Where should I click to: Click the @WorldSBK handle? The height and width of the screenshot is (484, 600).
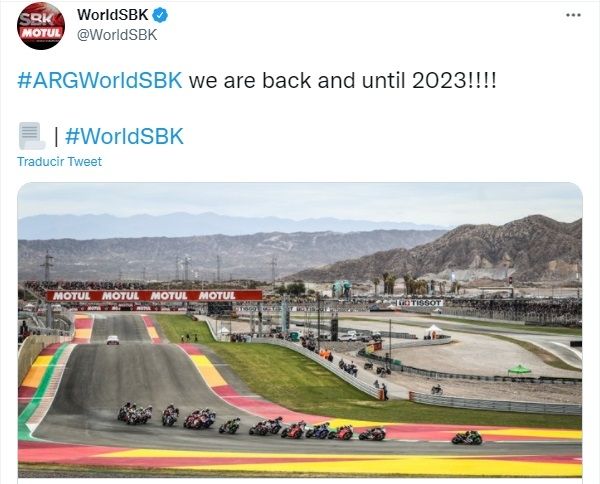click(117, 35)
